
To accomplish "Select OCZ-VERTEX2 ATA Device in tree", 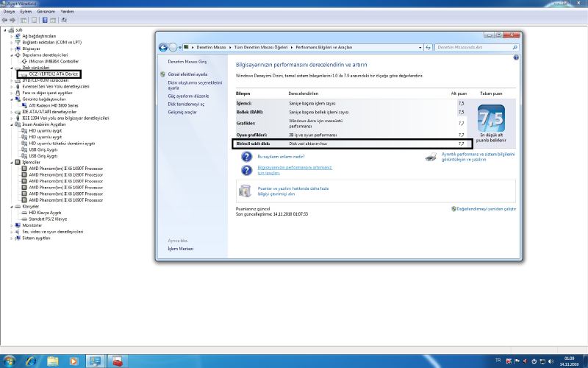I will pyautogui.click(x=54, y=74).
